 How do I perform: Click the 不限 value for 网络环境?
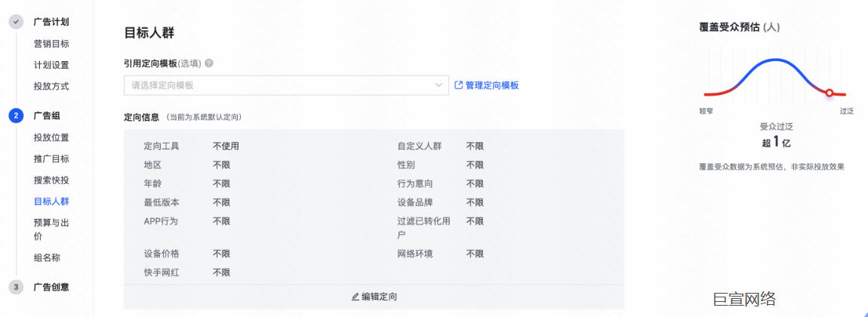tap(475, 254)
